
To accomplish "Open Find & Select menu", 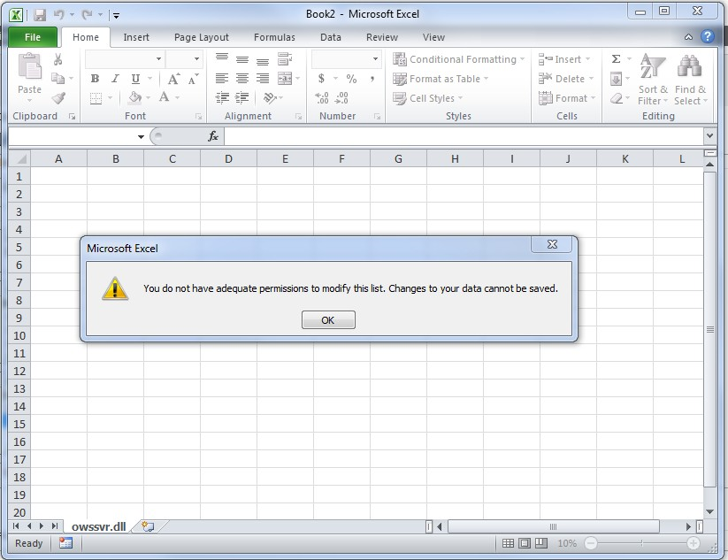I will [690, 79].
